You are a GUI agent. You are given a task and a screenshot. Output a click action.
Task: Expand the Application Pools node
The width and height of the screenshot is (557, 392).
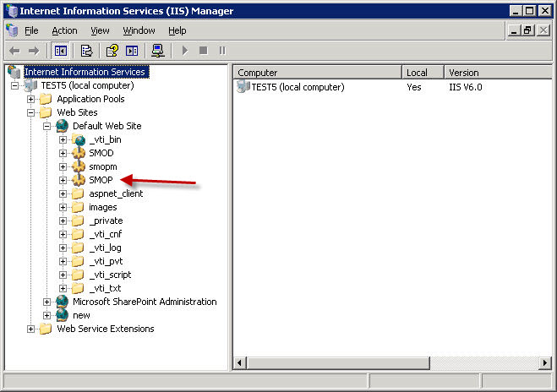(31, 99)
